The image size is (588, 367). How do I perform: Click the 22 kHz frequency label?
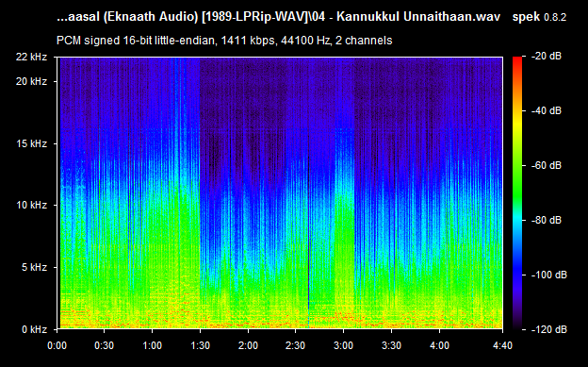[31, 58]
